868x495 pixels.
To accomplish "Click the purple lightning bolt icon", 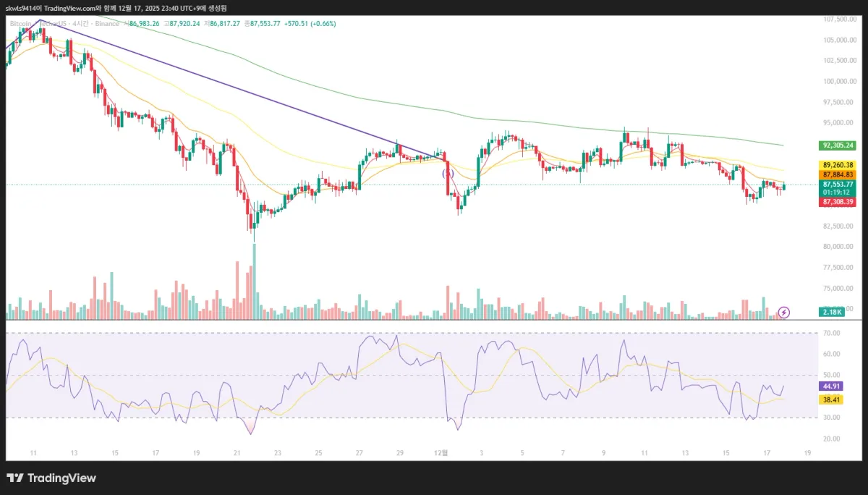I will point(784,312).
